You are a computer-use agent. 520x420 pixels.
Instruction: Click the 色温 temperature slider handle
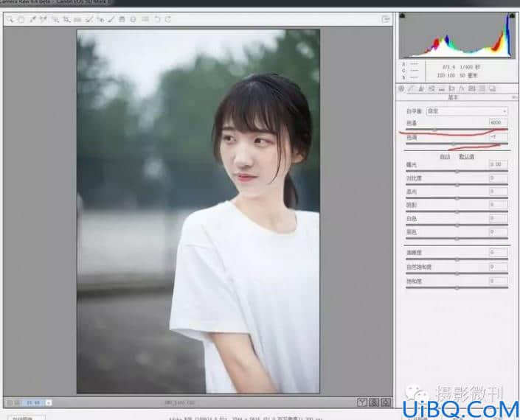[x=434, y=130]
